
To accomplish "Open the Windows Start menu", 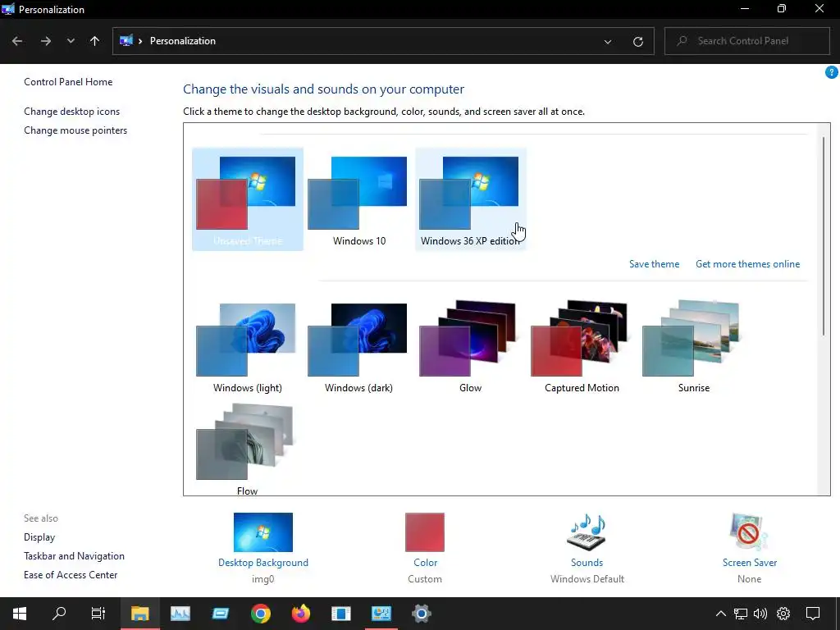I will (x=20, y=614).
